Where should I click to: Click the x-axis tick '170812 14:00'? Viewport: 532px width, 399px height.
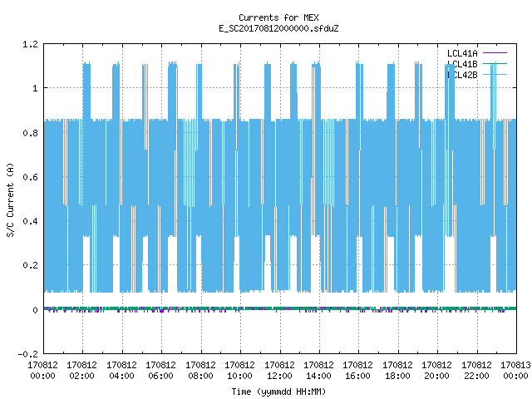point(318,371)
